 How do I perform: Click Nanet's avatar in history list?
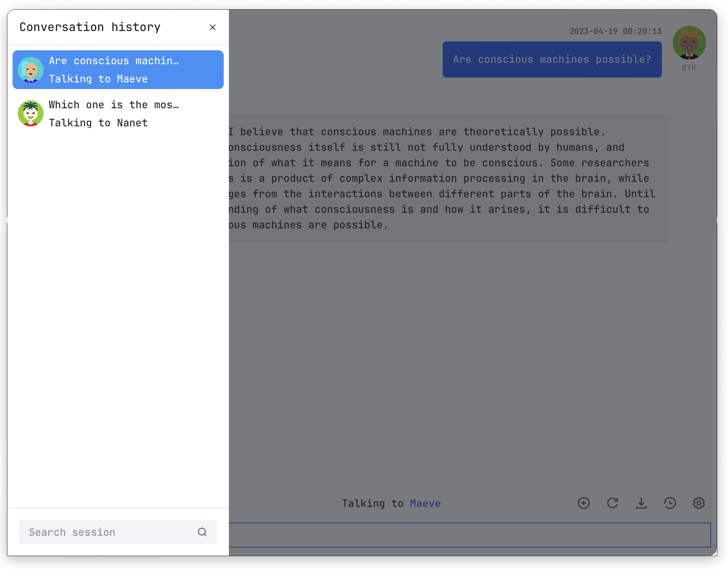[x=31, y=113]
